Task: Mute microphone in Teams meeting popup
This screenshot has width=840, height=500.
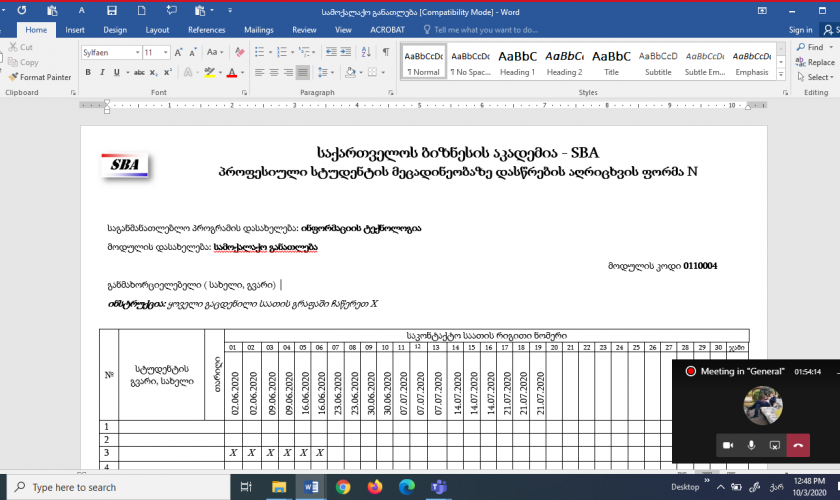Action: tap(751, 445)
